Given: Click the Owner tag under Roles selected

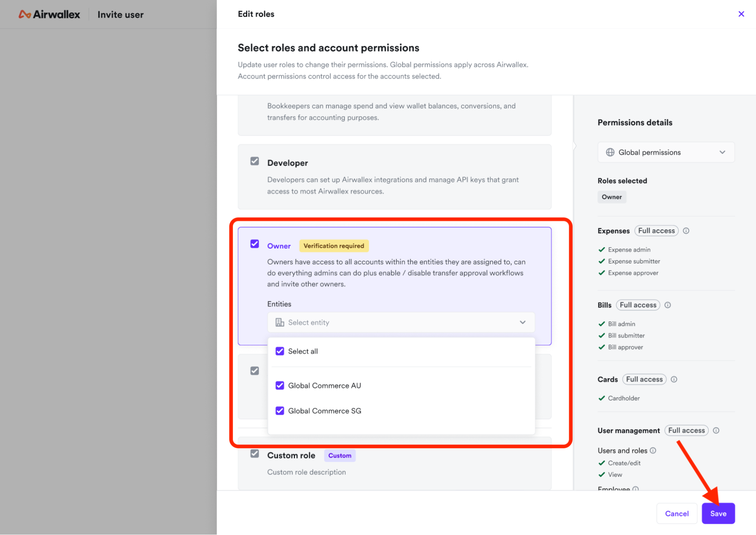Looking at the screenshot, I should pos(612,197).
